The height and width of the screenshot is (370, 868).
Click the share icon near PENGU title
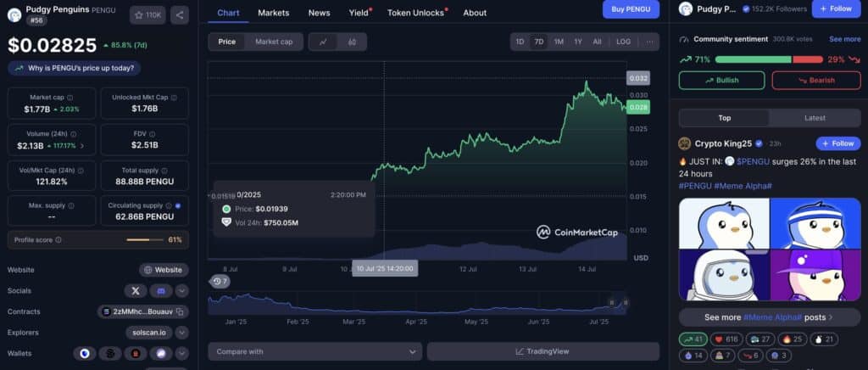pyautogui.click(x=180, y=15)
